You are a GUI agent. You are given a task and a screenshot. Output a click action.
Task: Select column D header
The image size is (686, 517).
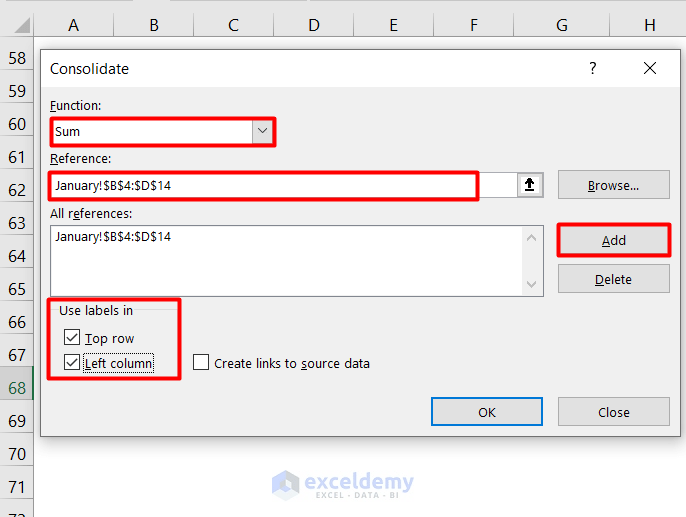click(314, 25)
